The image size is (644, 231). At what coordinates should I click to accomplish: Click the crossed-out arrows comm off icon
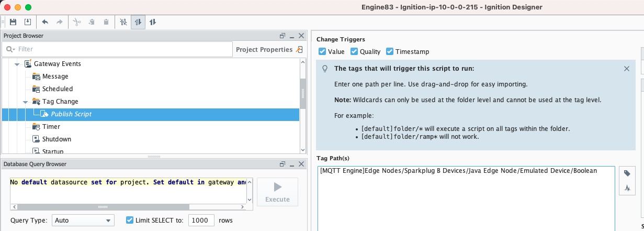123,22
